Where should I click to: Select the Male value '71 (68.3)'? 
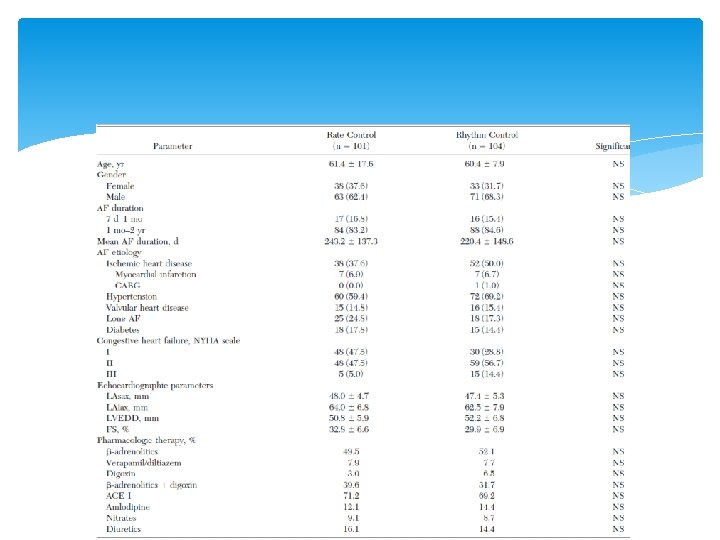click(x=487, y=197)
